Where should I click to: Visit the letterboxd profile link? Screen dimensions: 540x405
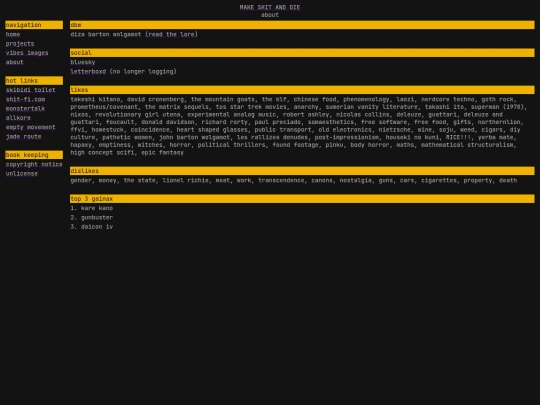(x=88, y=72)
